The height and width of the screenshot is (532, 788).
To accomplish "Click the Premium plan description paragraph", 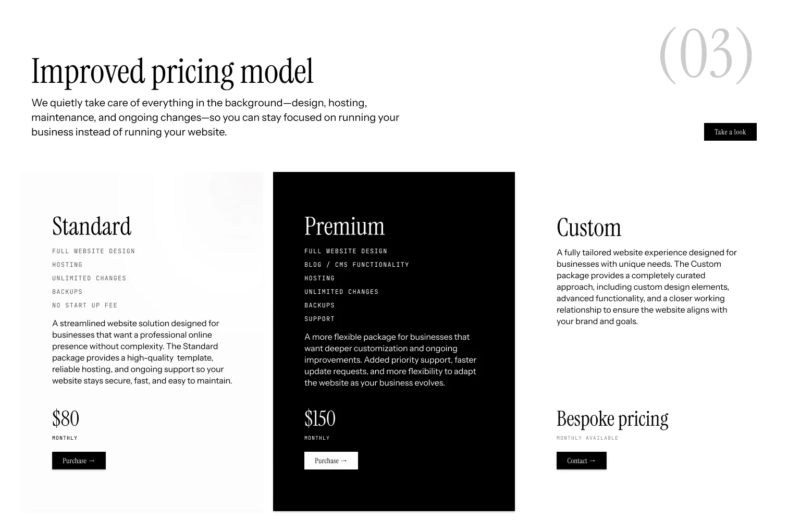I will [x=390, y=360].
